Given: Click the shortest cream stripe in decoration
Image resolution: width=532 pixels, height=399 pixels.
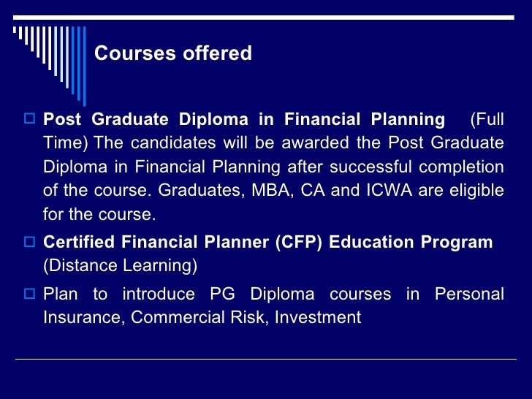Looking at the screenshot, I should [x=15, y=29].
